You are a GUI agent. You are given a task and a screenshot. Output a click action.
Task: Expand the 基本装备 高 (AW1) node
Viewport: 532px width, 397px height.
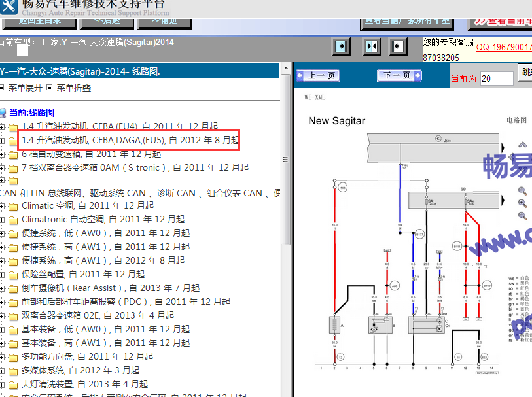coord(2,344)
